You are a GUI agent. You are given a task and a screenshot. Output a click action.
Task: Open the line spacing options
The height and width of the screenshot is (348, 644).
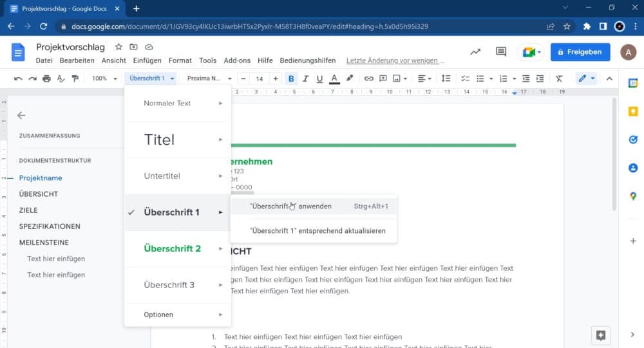click(x=446, y=78)
